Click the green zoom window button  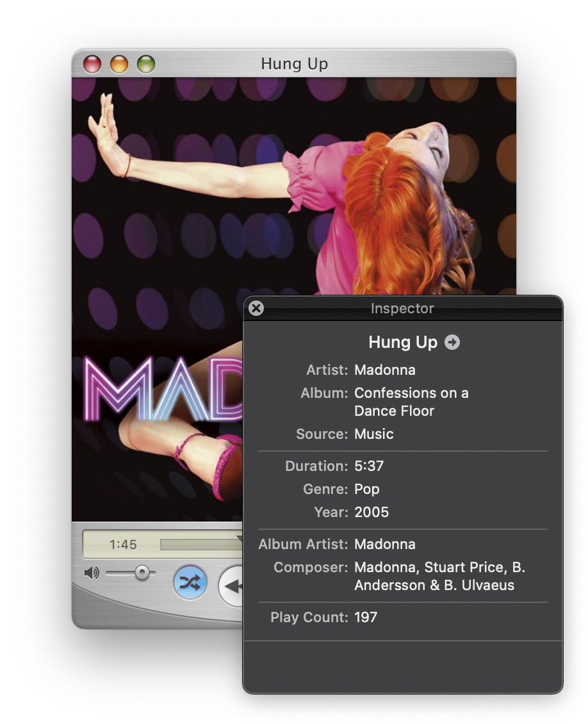146,63
